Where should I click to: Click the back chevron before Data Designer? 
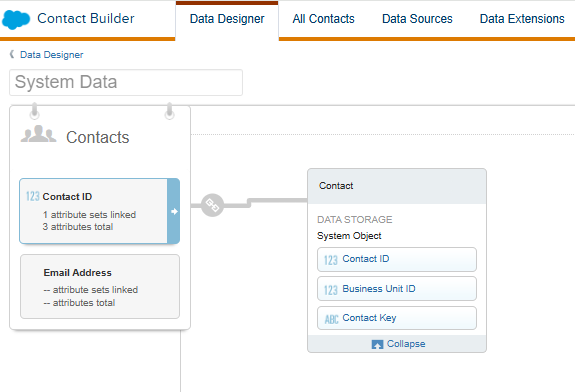12,54
